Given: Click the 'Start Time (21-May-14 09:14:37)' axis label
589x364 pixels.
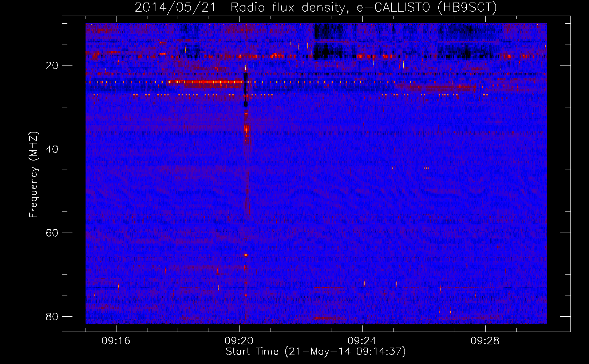Looking at the screenshot, I should 316,352.
